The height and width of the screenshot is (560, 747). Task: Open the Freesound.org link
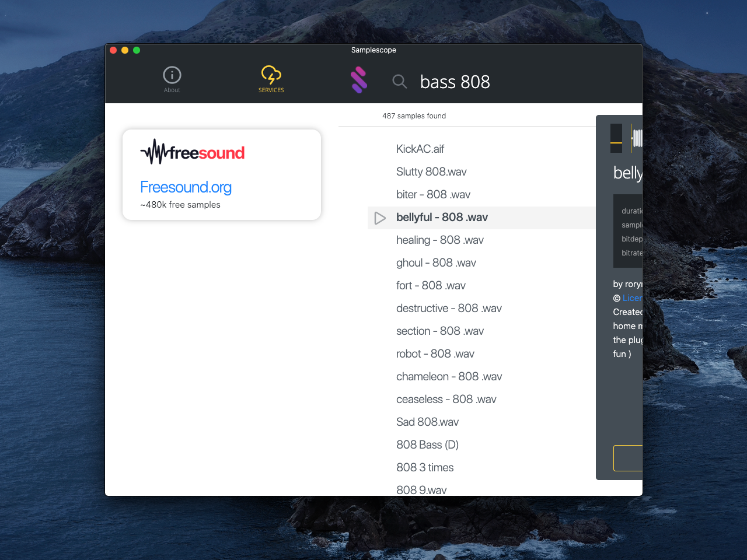point(186,187)
